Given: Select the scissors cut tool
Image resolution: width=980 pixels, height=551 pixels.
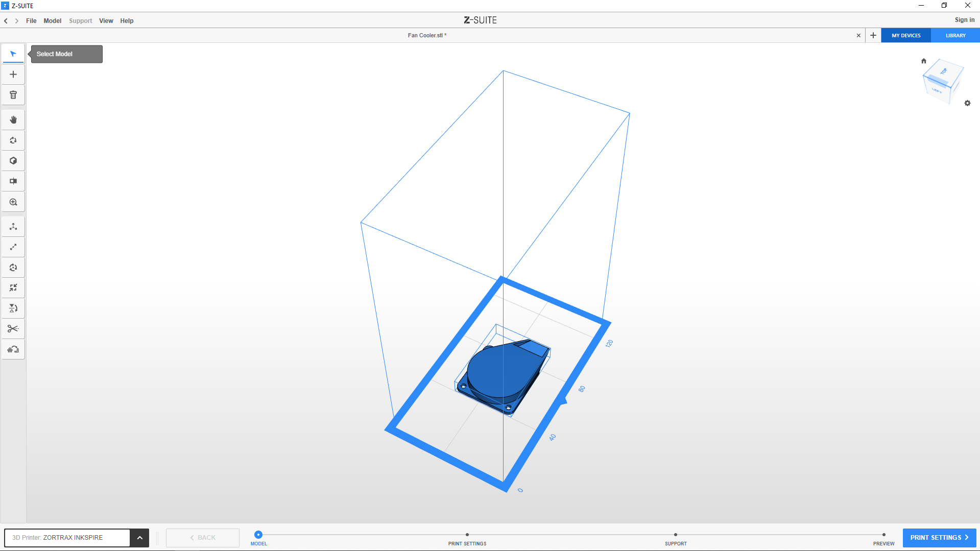Looking at the screenshot, I should point(13,329).
